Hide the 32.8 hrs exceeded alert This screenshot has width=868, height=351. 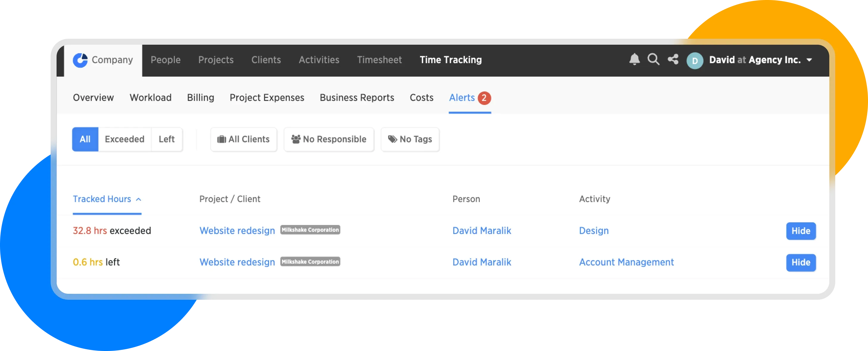(801, 231)
